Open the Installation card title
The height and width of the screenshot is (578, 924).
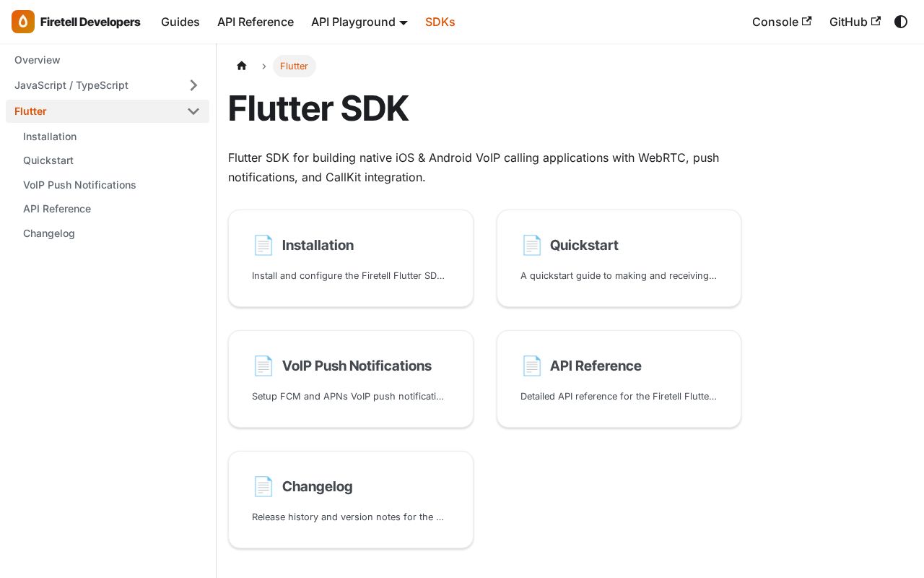[318, 245]
